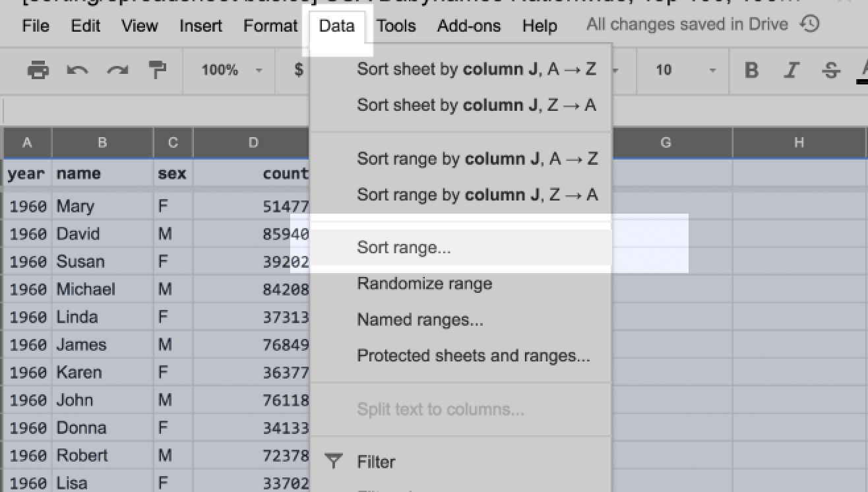Click Protected sheets and ranges... entry
The height and width of the screenshot is (492, 868).
point(474,355)
